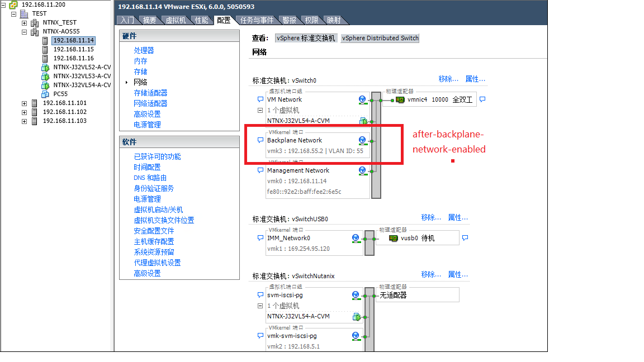Viewport: 644px width, 362px height.
Task: Select NTNX-J32VL54-A-CV in the inventory tree
Action: (x=82, y=85)
